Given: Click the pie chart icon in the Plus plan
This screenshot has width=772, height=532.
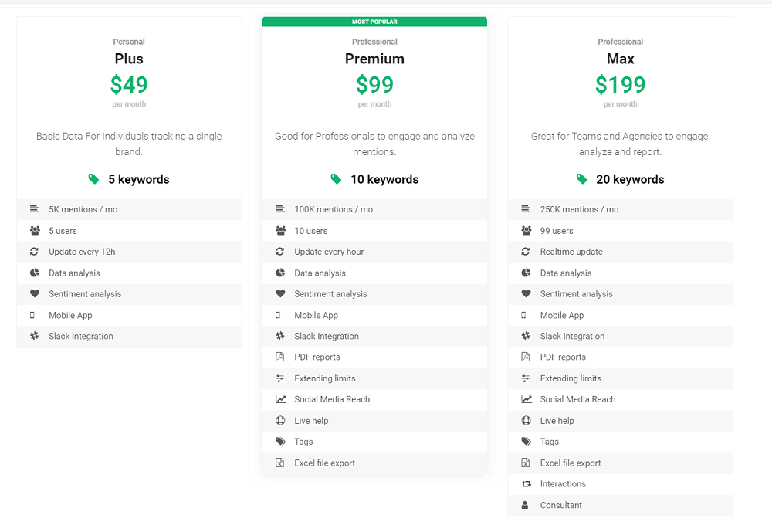Looking at the screenshot, I should [35, 273].
